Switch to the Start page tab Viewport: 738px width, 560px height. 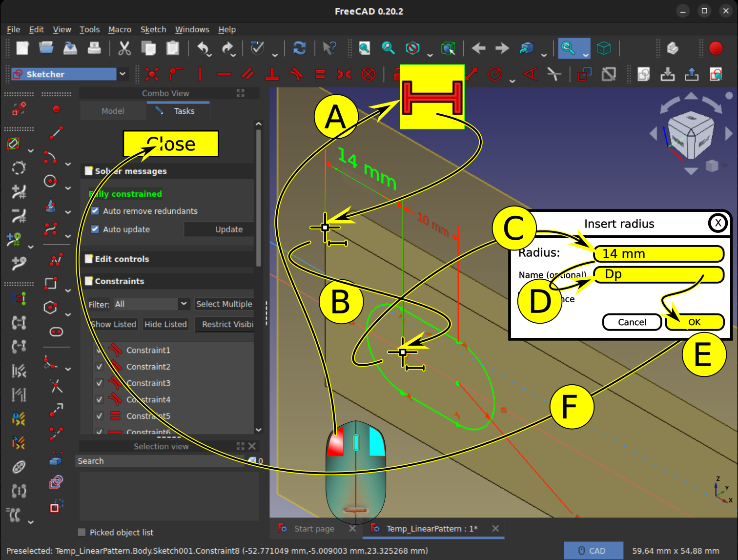314,528
